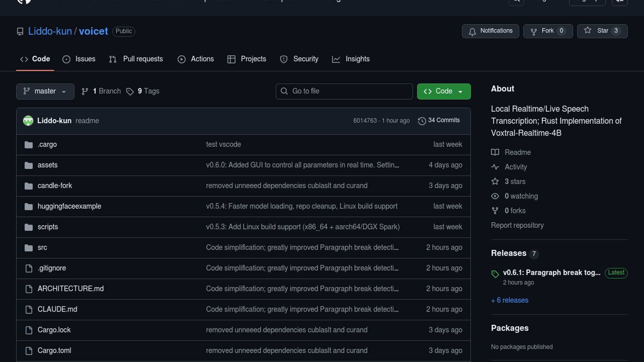The height and width of the screenshot is (362, 644).
Task: Open the v0.6.1 latest release link
Action: click(551, 273)
